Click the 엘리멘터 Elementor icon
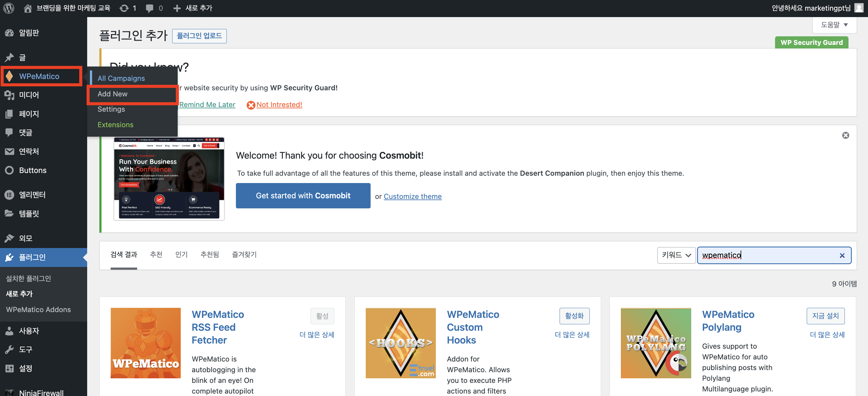Screen dimensions: 868x396 [x=9, y=195]
